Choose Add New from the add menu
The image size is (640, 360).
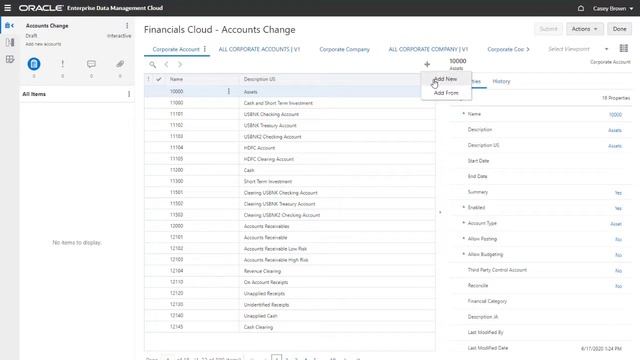pos(445,79)
